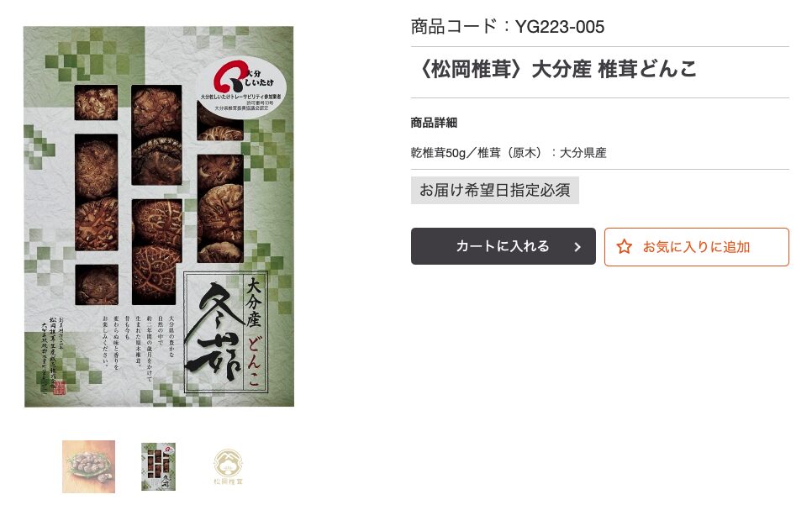The height and width of the screenshot is (505, 812).
Task: Select the green package box thumbnail
Action: click(x=159, y=466)
